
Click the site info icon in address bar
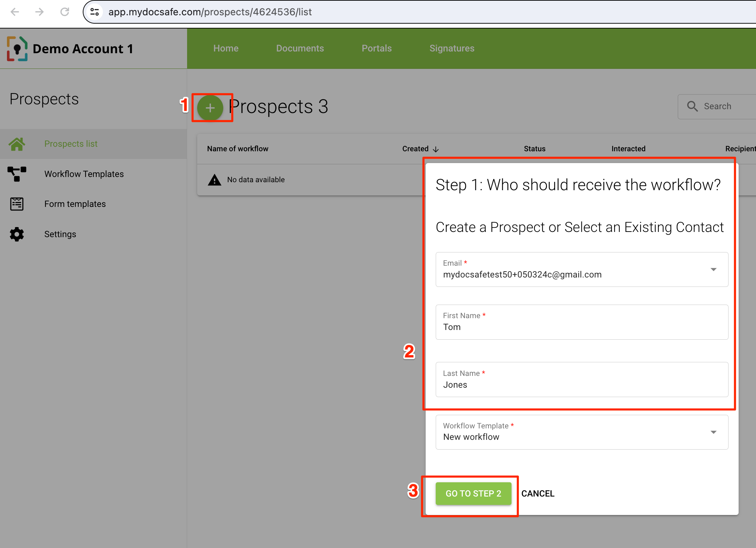point(95,12)
